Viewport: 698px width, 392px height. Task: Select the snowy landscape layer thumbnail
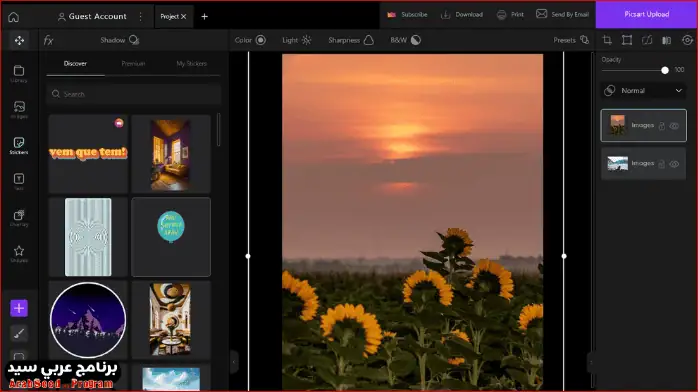(x=618, y=163)
